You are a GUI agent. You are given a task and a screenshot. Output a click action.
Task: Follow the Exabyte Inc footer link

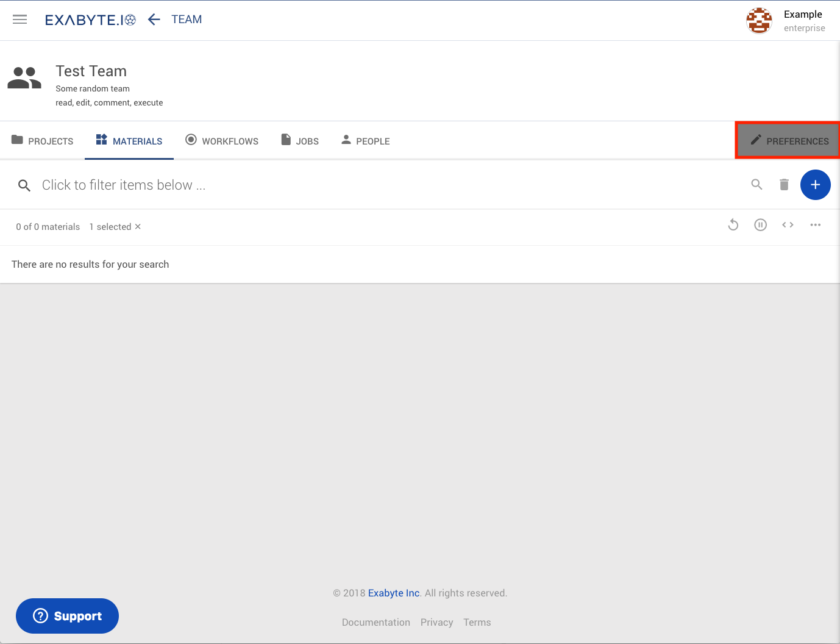click(x=393, y=593)
